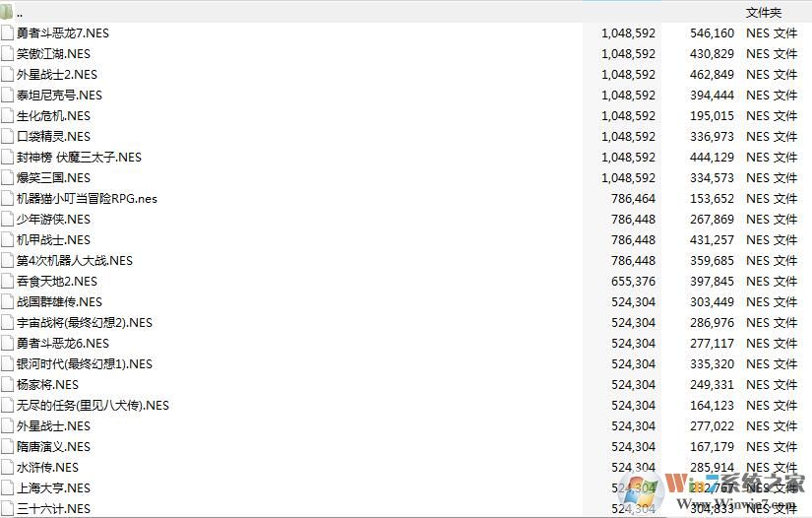The width and height of the screenshot is (812, 518).
Task: Click packed size value 195,015
Action: 712,116
